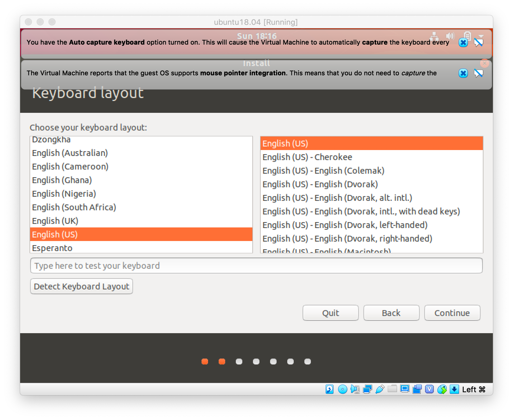This screenshot has width=513, height=420.
Task: Click the video capture recording icon
Action: [417, 389]
